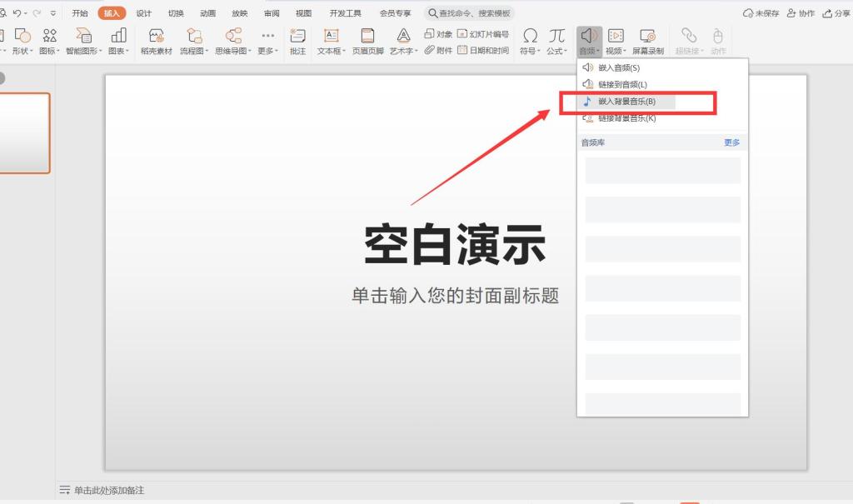853x504 pixels.
Task: Insert 日期和时间 date and time
Action: point(483,50)
